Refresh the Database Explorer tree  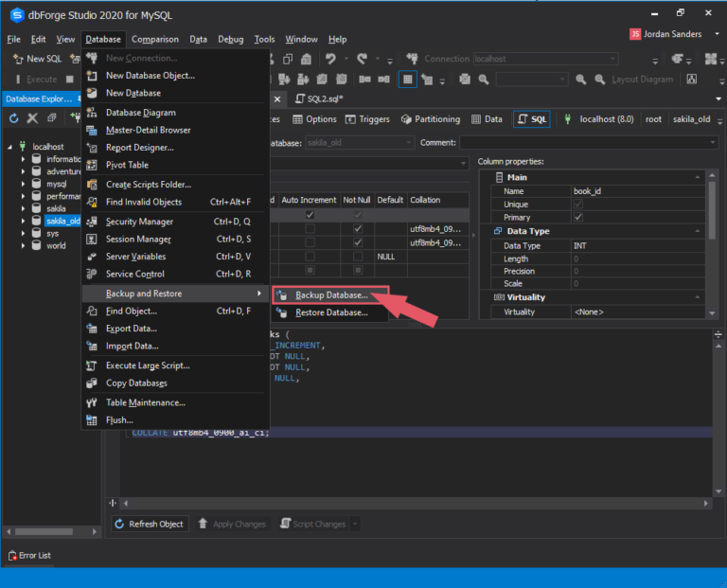pos(14,118)
